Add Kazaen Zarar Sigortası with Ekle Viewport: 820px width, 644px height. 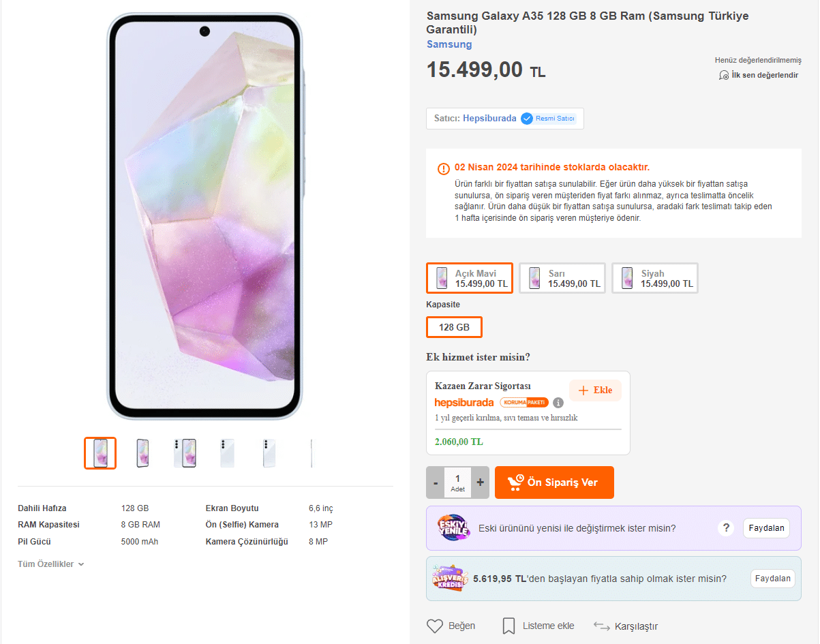pyautogui.click(x=595, y=390)
